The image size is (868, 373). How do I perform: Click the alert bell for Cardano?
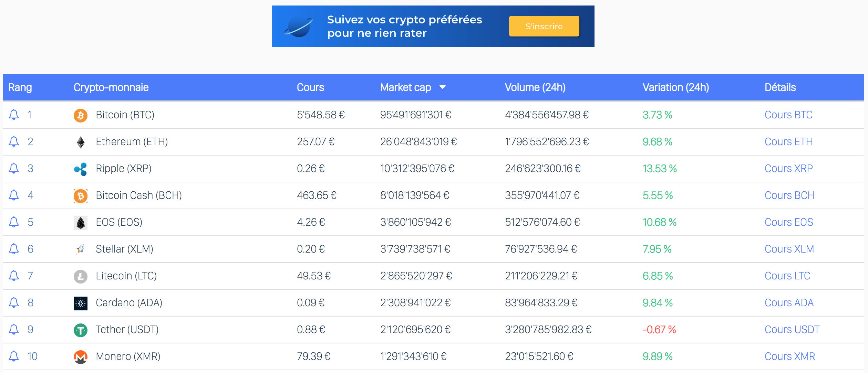[x=14, y=302]
